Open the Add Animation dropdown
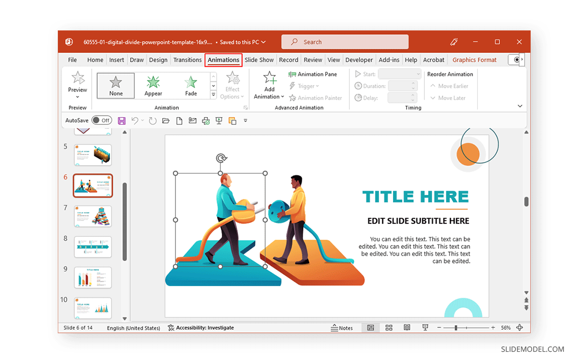This screenshot has height=364, width=588. coord(269,86)
